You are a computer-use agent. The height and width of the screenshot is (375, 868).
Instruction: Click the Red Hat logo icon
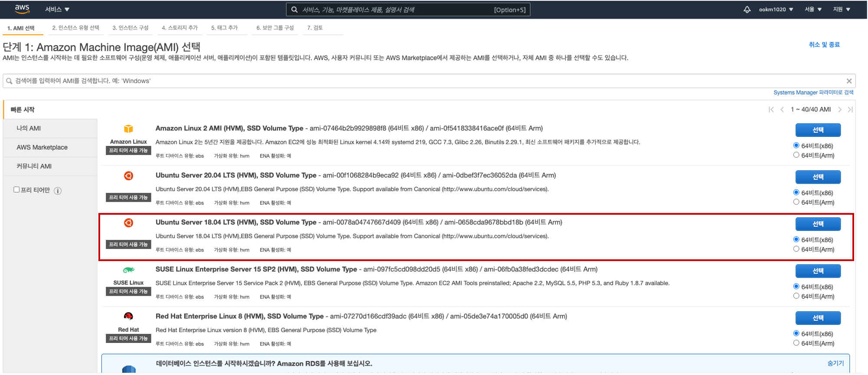[x=128, y=317]
